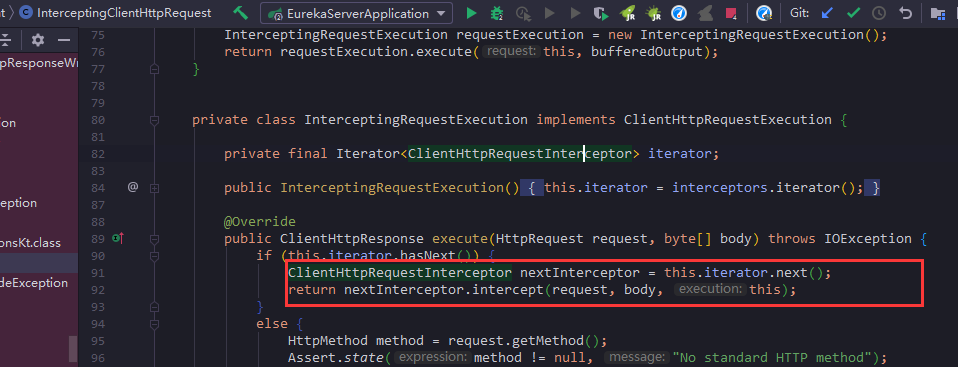Click 'IOException' on line 89
Image resolution: width=958 pixels, height=367 pixels.
[x=868, y=239]
